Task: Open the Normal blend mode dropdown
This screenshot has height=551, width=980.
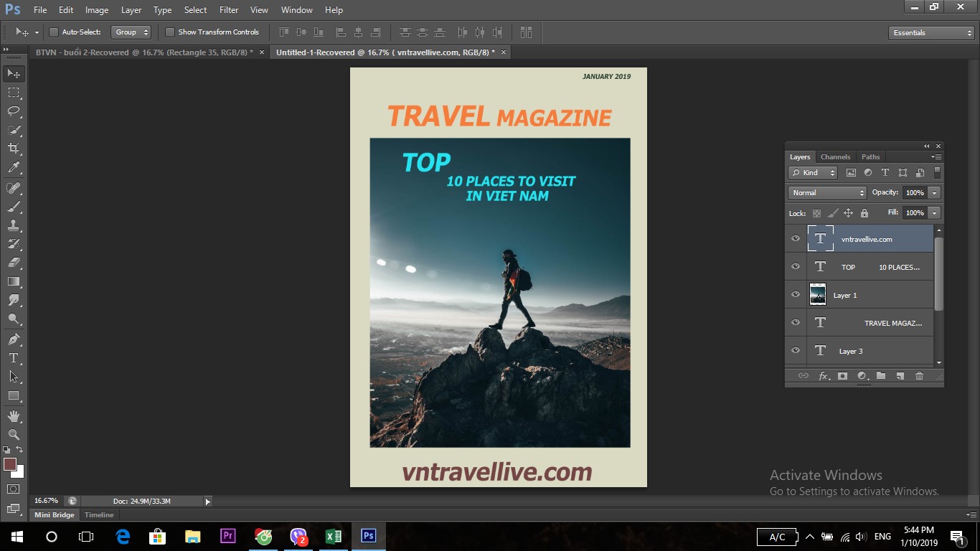Action: 827,193
